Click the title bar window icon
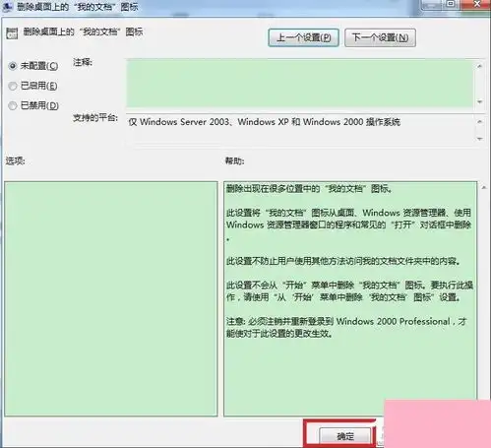491x448 pixels. click(x=7, y=6)
